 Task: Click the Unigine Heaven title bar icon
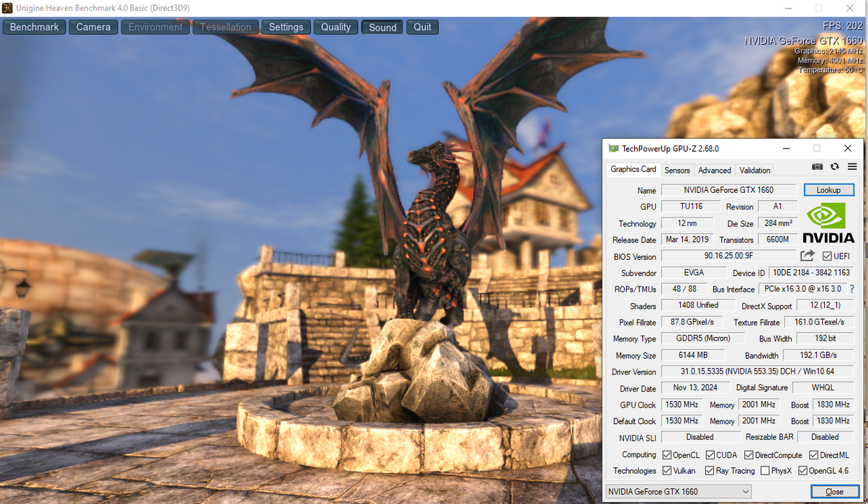coord(7,8)
